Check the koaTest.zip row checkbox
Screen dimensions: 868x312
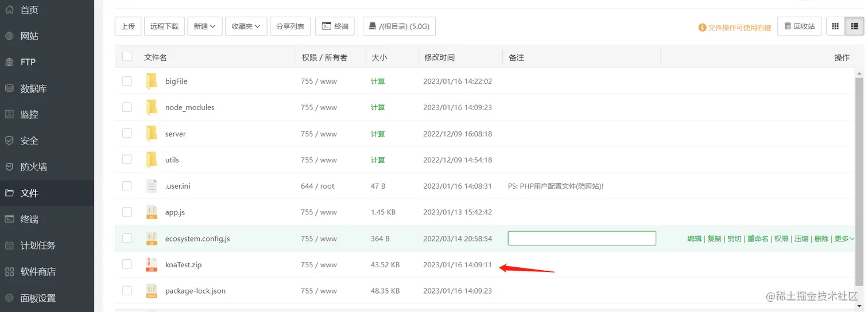click(127, 265)
